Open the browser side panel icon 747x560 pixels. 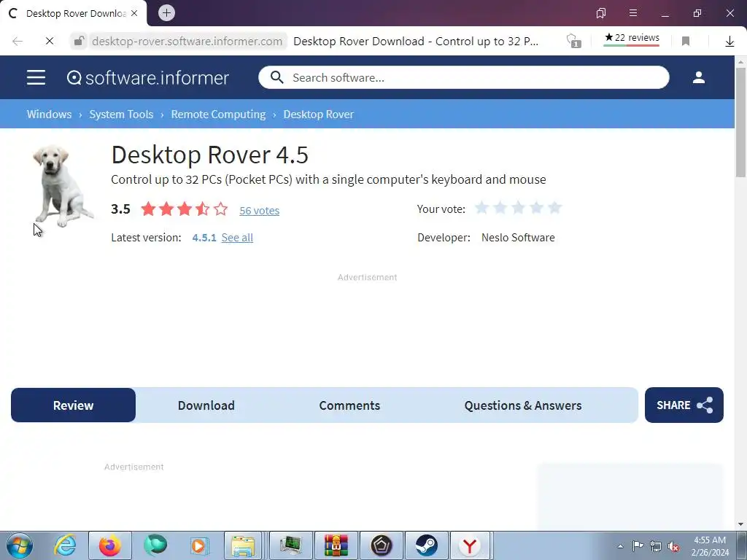click(601, 13)
